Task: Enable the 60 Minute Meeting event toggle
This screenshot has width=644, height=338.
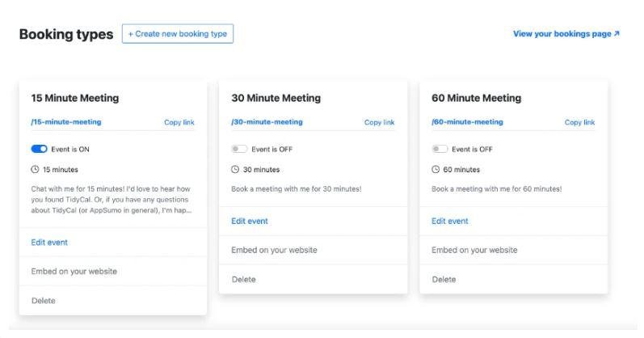Action: 440,149
